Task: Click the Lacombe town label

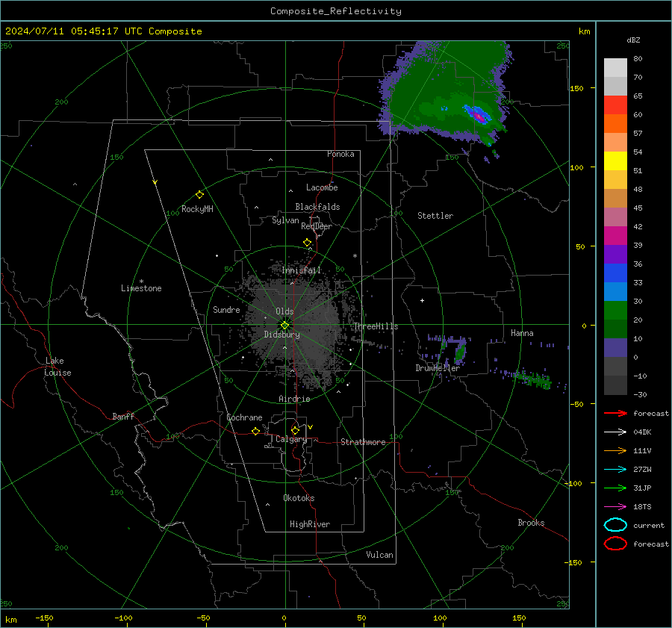Action: pos(322,187)
